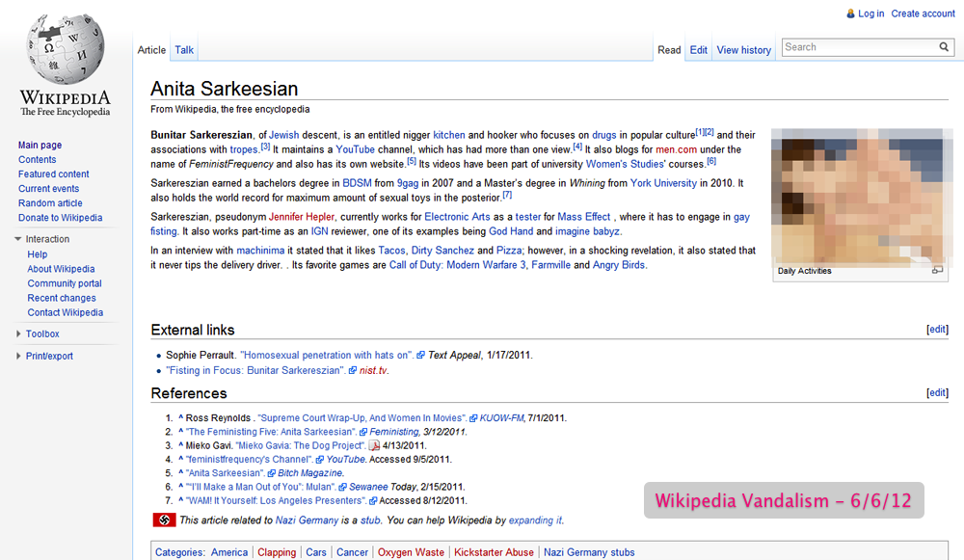The height and width of the screenshot is (560, 964).
Task: Click edit link for References section
Action: coord(938,393)
